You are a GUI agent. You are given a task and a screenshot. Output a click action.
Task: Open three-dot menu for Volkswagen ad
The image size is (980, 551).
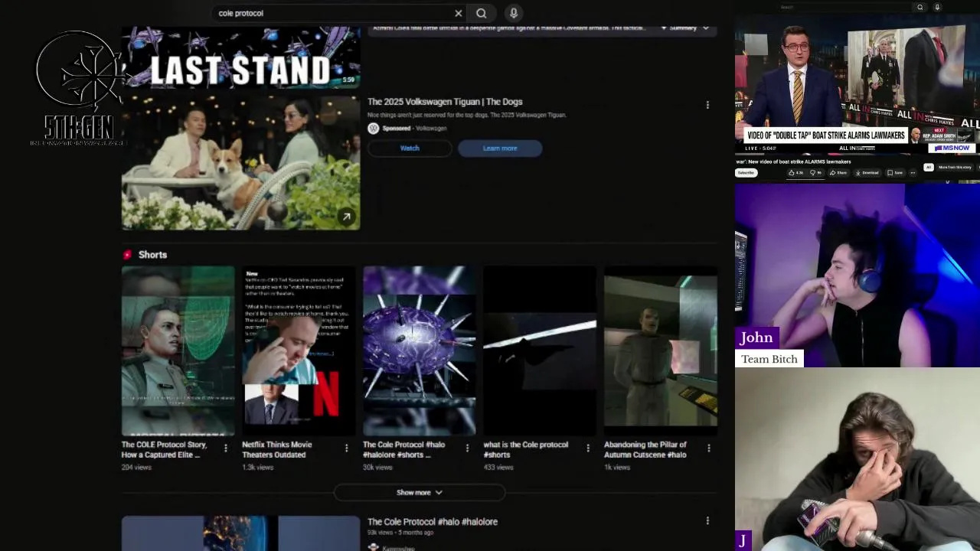point(707,105)
